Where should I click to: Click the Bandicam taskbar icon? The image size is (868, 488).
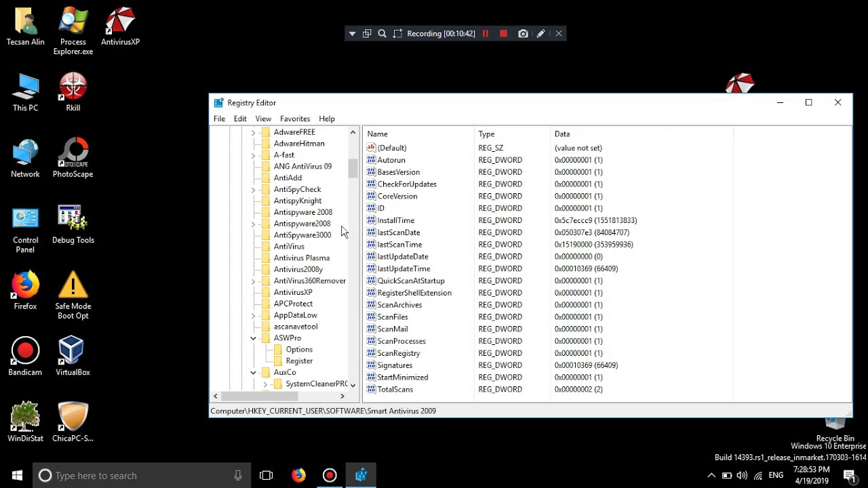(x=330, y=475)
